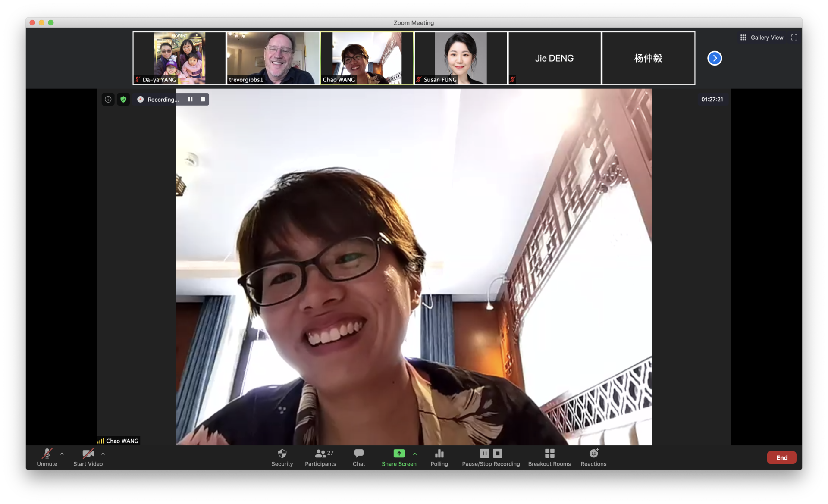Select Susan FUNG video thumbnail
Image resolution: width=828 pixels, height=504 pixels.
461,58
